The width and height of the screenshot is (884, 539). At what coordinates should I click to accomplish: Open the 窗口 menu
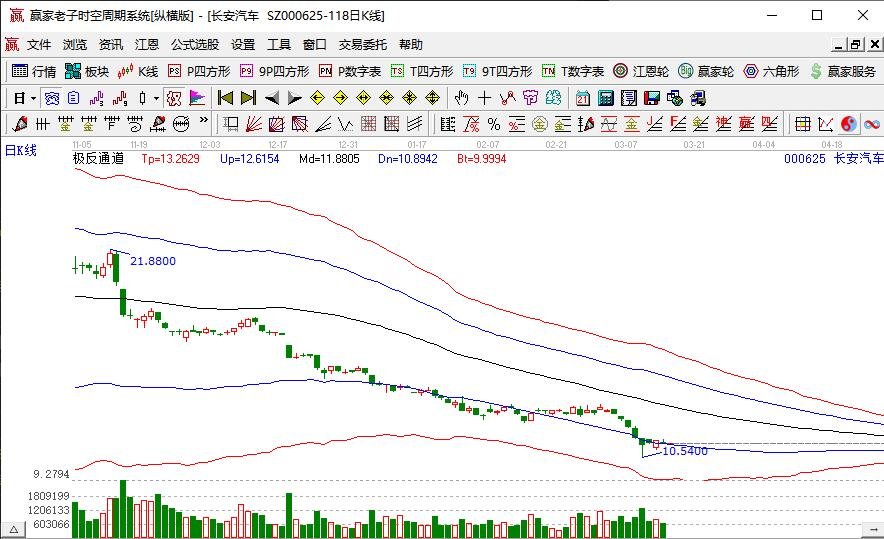[315, 45]
